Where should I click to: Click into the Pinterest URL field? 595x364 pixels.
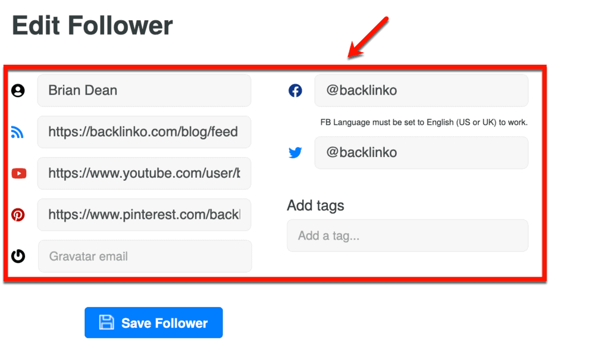(x=144, y=214)
